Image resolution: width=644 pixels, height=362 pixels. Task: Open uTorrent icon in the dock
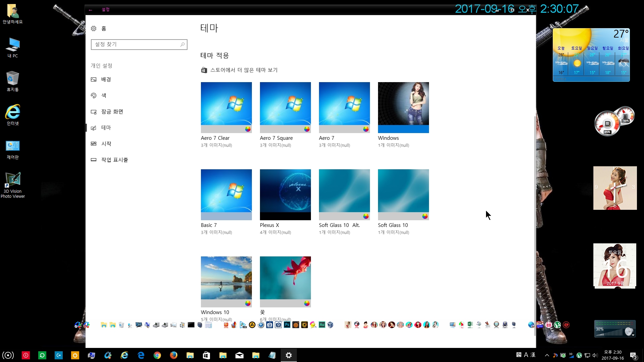(557, 325)
